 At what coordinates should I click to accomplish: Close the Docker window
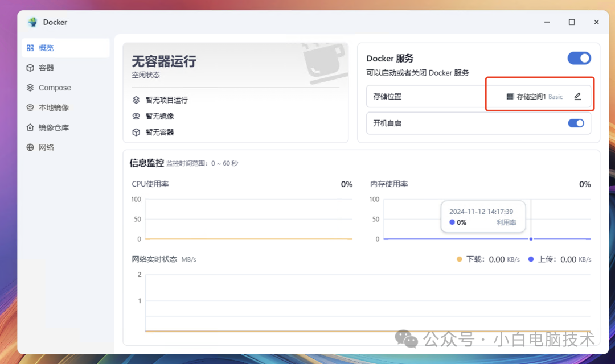597,22
